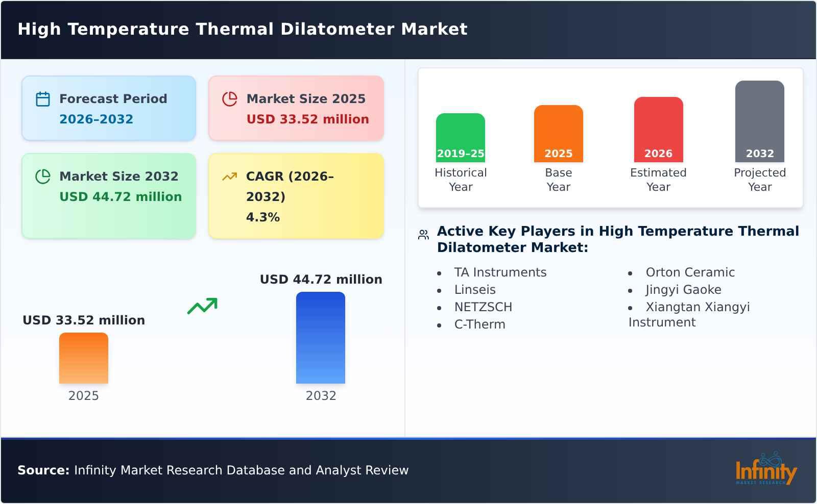Image resolution: width=817 pixels, height=504 pixels.
Task: Click the pie chart icon in Market Size 2032 card
Action: click(42, 175)
